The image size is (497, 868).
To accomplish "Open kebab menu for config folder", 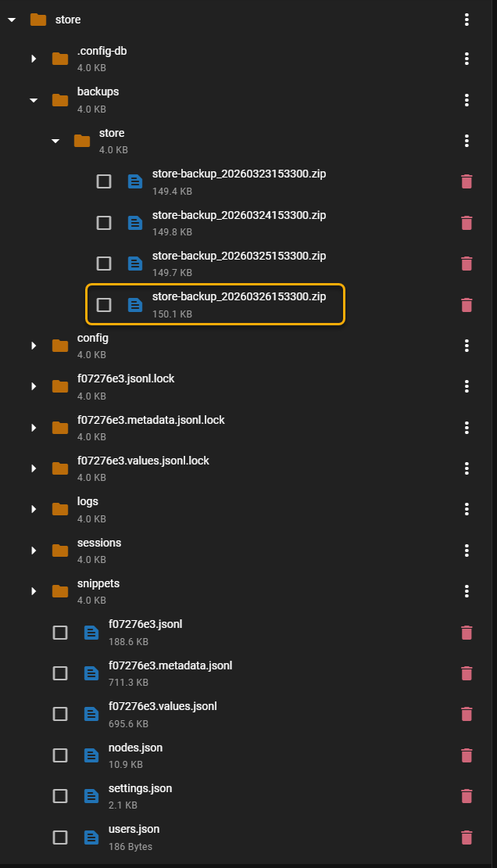I will pos(467,346).
